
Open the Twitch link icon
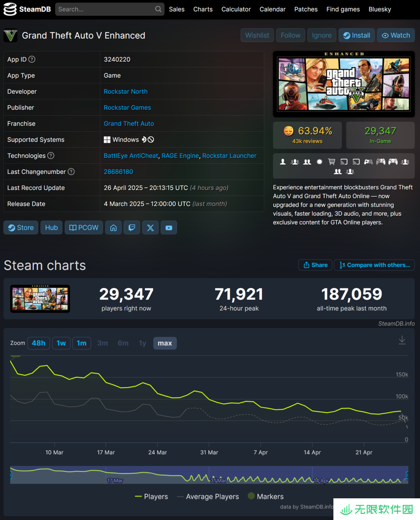pyautogui.click(x=132, y=227)
